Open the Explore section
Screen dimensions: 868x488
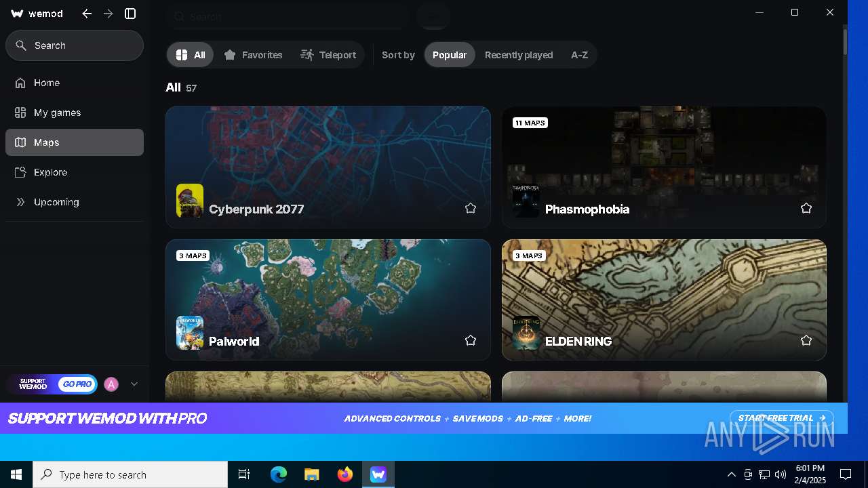click(75, 172)
